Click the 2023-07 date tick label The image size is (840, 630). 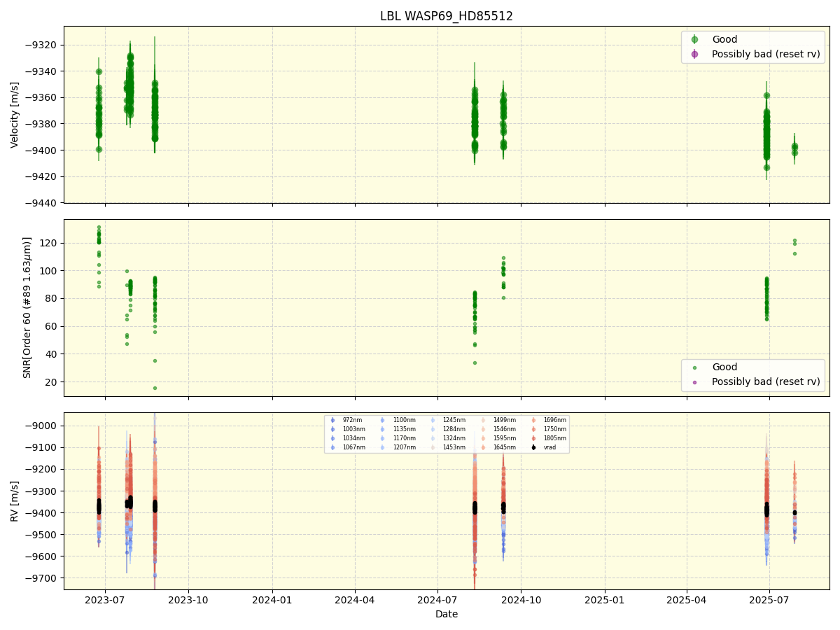point(105,600)
